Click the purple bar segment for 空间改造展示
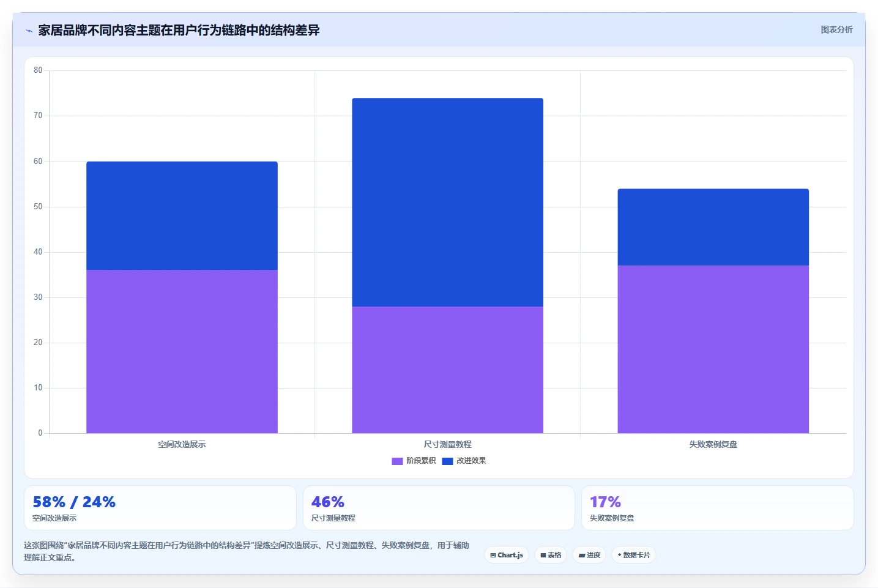 (x=182, y=352)
